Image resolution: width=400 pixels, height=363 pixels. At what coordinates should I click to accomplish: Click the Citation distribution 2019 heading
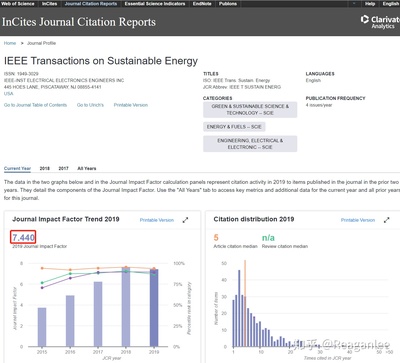coord(254,219)
